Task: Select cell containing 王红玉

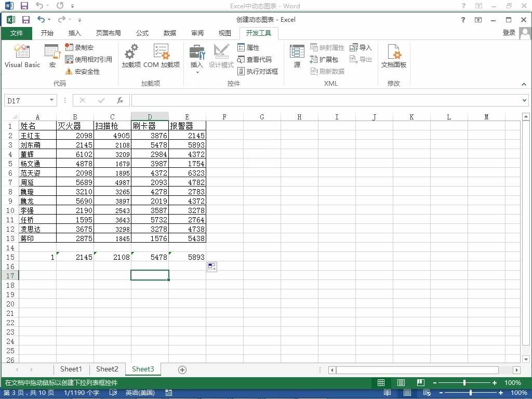Action: pyautogui.click(x=37, y=136)
